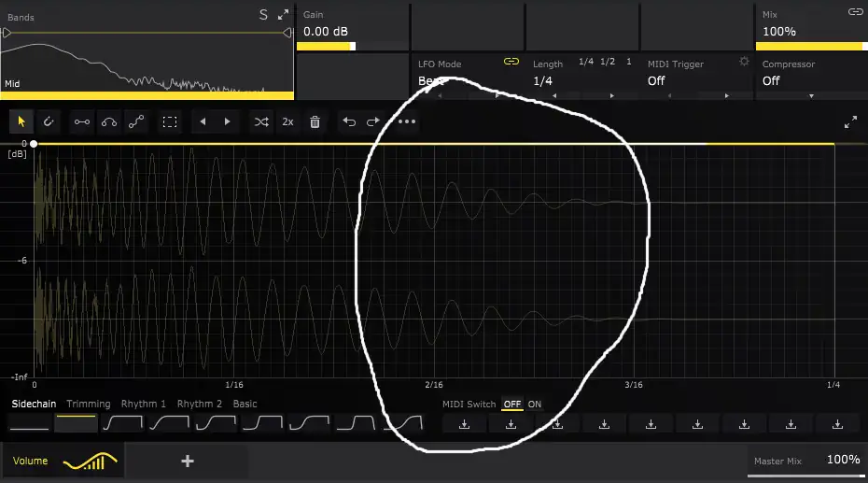Toggle the Mix link icon
The image size is (868, 483).
coord(855,11)
